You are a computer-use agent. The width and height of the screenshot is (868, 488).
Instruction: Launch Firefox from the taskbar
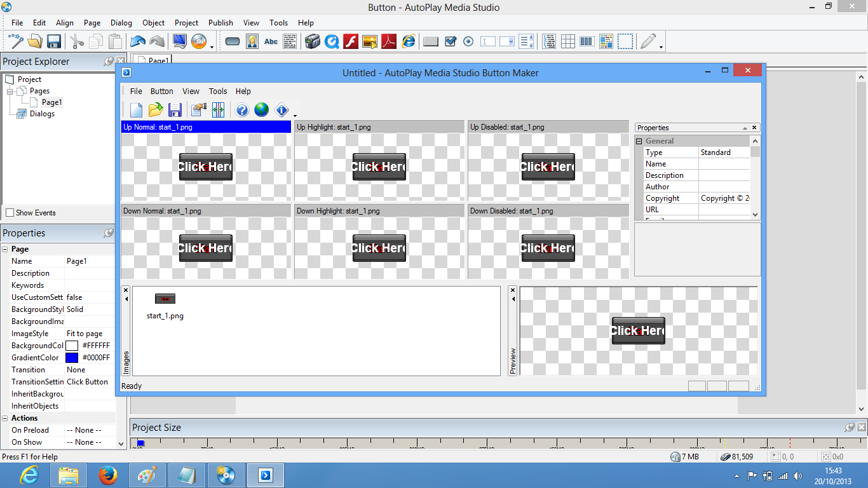(x=108, y=475)
